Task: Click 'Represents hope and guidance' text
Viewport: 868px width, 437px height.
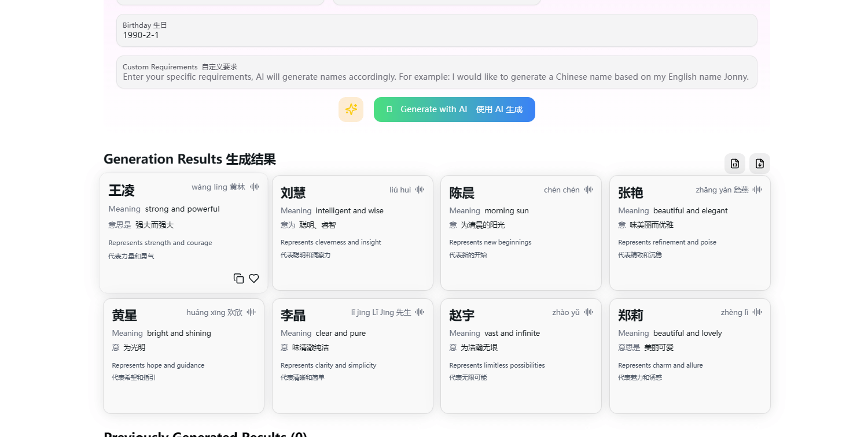Action: click(x=158, y=365)
